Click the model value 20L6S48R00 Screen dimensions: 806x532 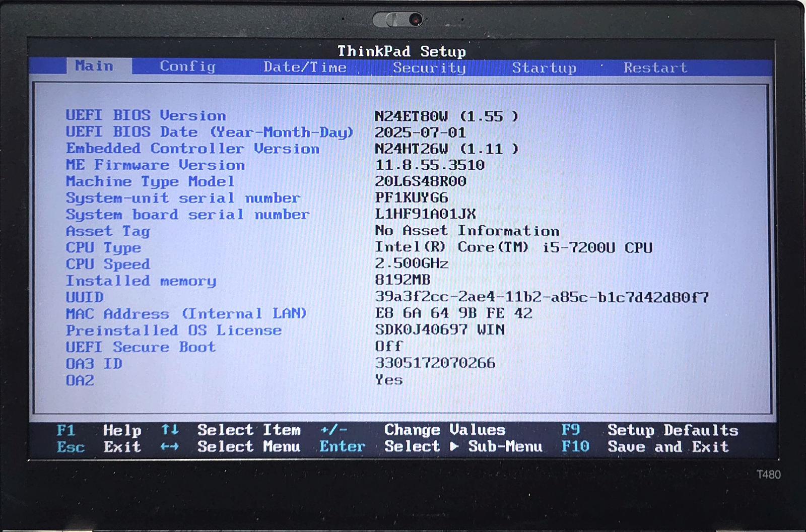click(421, 181)
